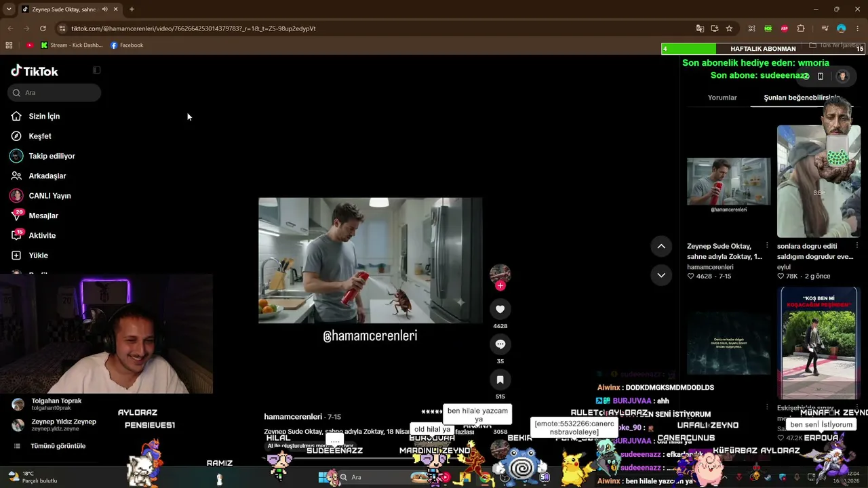Open the 'Zeynep Sude Oktay, sahne adıyla' title
Viewport: 868px width, 488px height.
(724, 251)
